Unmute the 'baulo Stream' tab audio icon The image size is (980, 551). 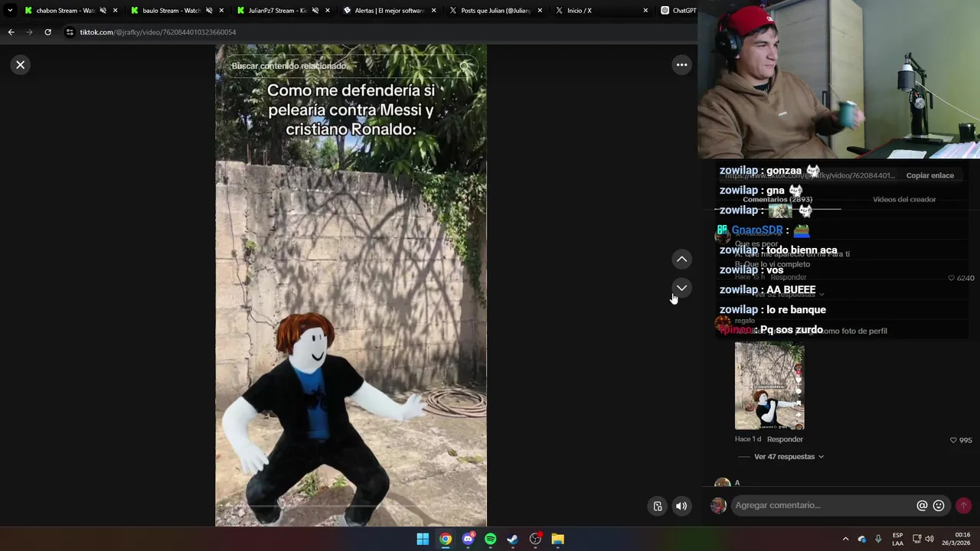(x=209, y=11)
